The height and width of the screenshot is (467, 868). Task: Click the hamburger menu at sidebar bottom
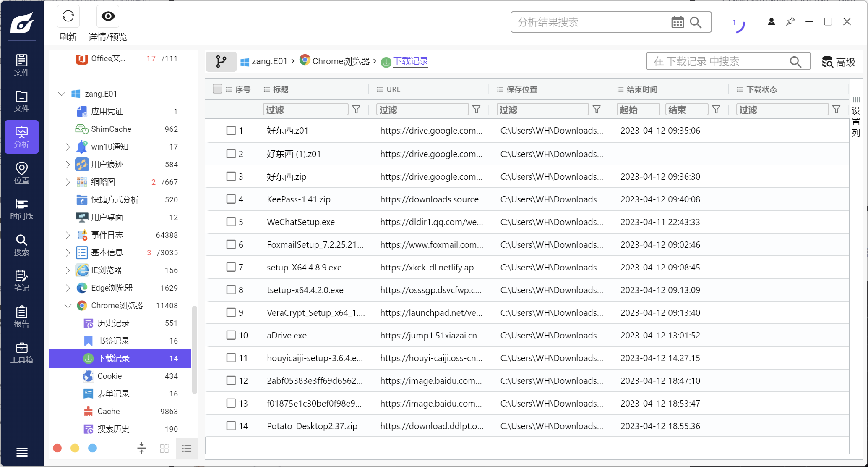point(22,452)
